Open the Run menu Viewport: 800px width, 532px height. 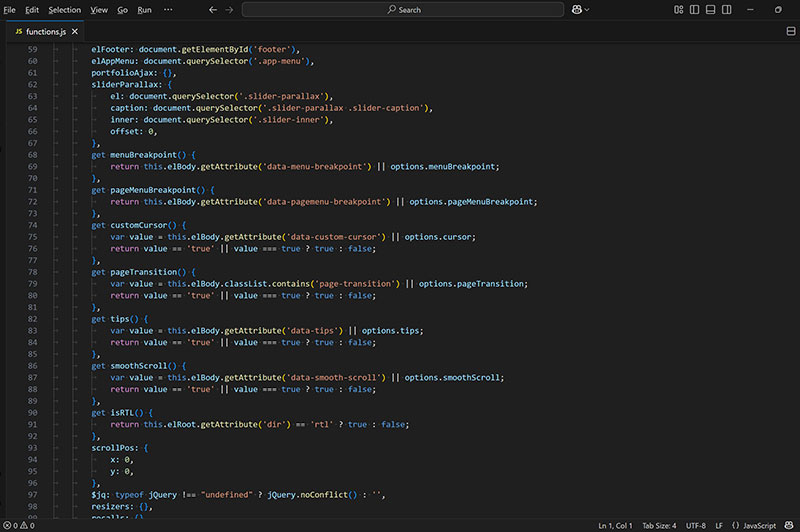click(x=145, y=9)
